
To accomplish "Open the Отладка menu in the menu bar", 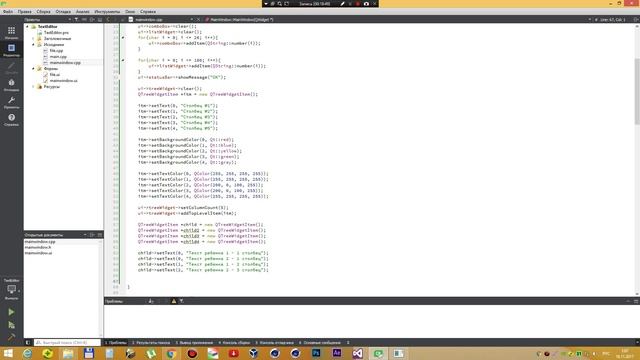I will point(63,11).
